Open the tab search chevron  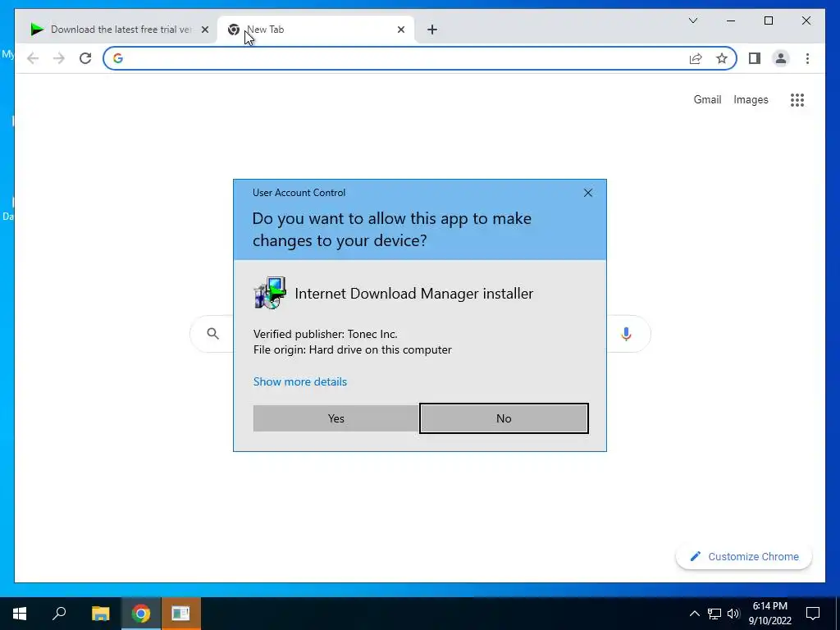(x=692, y=21)
